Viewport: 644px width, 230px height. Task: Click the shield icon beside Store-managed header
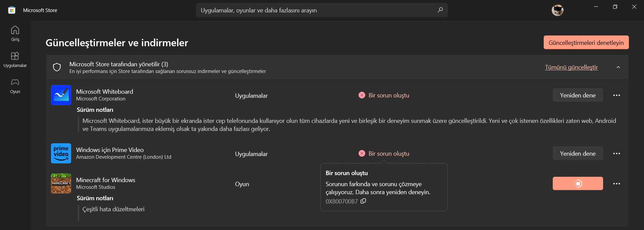(x=57, y=67)
